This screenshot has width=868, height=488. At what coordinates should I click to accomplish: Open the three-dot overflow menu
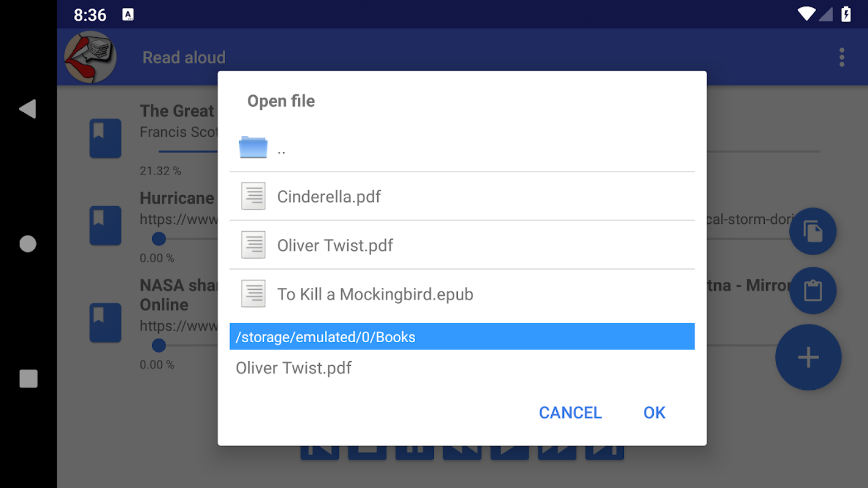[842, 57]
